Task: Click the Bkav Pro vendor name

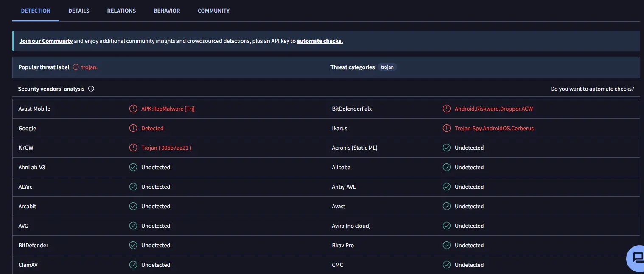Action: point(343,245)
